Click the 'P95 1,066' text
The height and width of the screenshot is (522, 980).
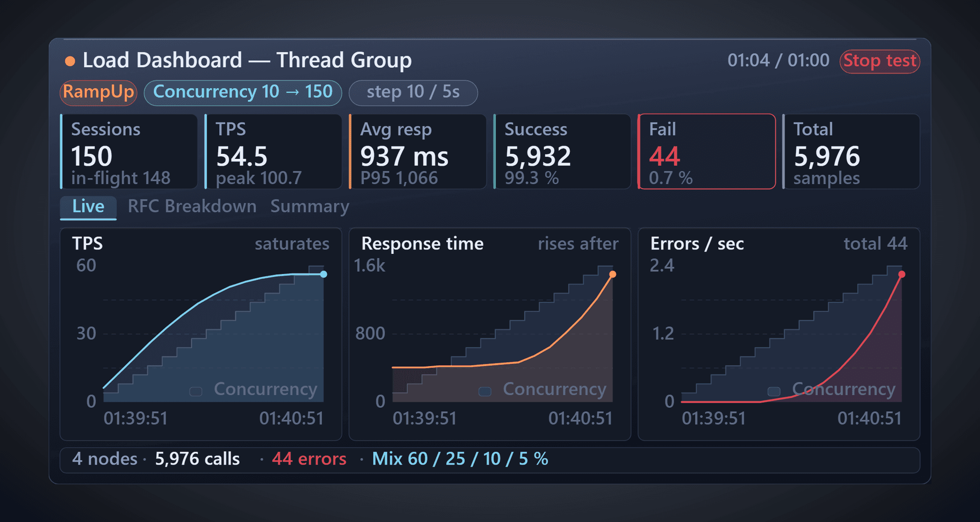pyautogui.click(x=399, y=178)
